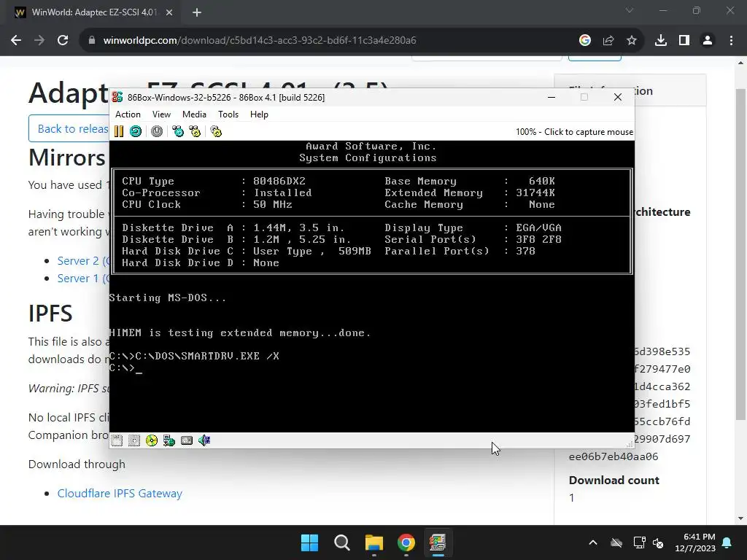Reload the WinWorld page
The image size is (747, 560).
[63, 41]
